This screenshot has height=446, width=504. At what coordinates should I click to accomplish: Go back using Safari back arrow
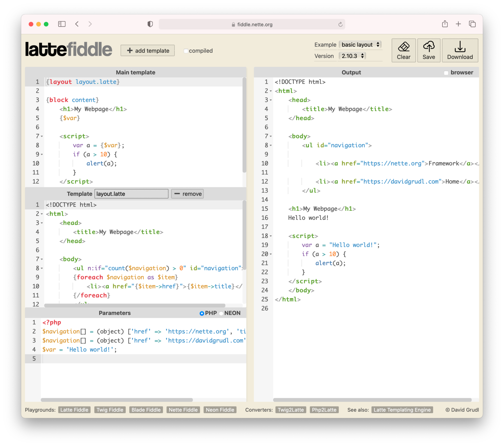[x=77, y=24]
